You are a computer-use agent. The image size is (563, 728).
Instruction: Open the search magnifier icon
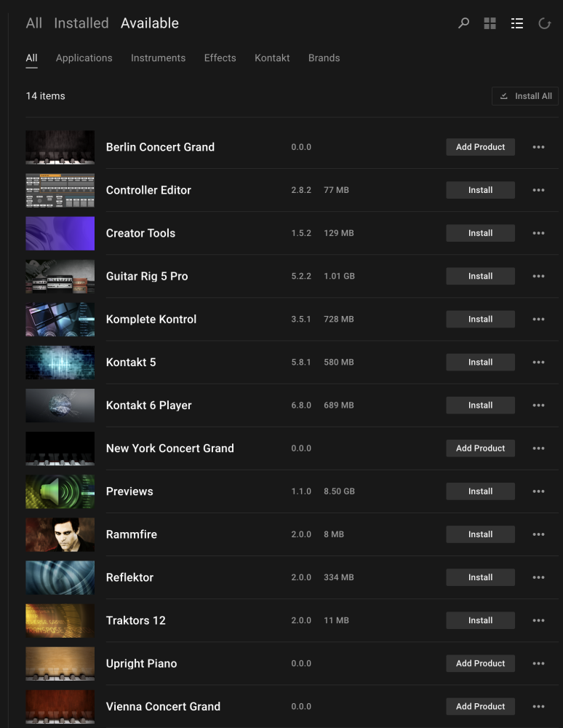click(x=463, y=23)
